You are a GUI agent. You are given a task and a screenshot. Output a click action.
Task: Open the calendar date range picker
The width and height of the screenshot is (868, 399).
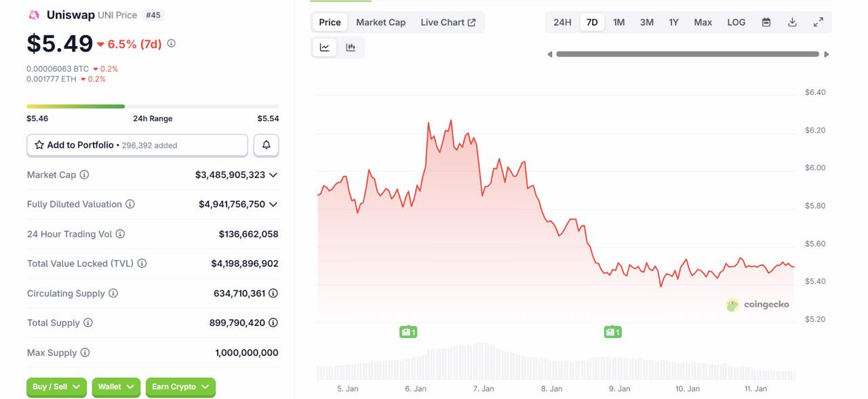click(x=766, y=22)
